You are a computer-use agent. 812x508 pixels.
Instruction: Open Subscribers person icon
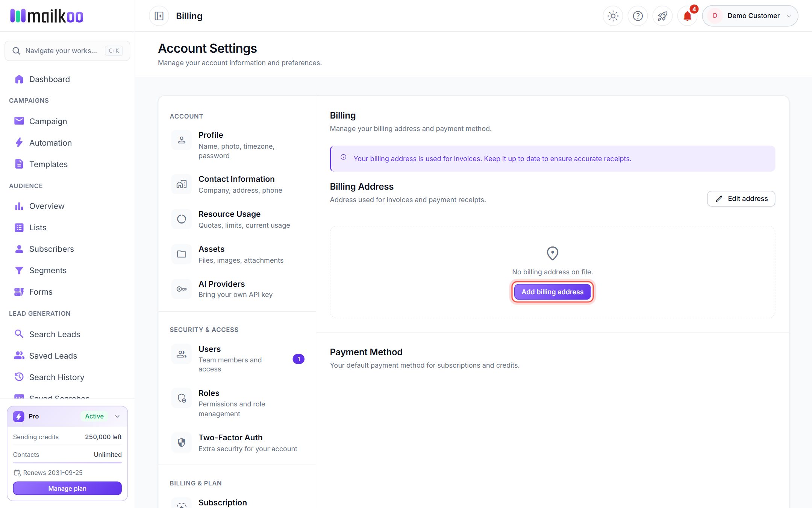[x=19, y=249]
